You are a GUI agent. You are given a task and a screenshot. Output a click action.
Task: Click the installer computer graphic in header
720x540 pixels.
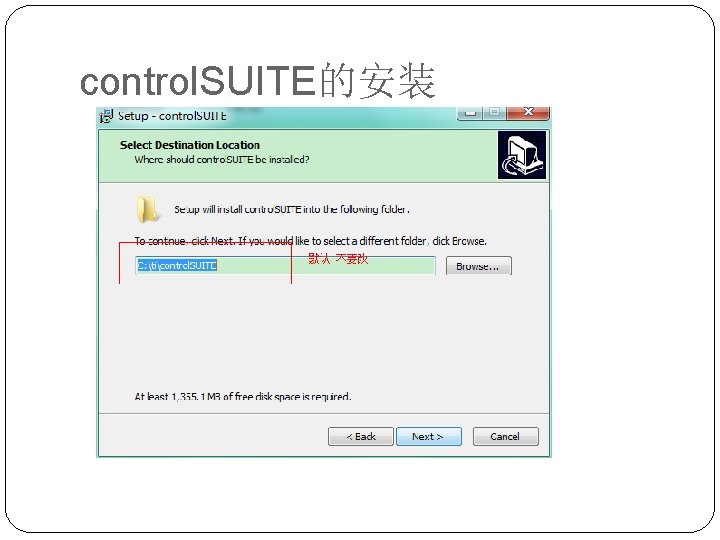pos(522,155)
